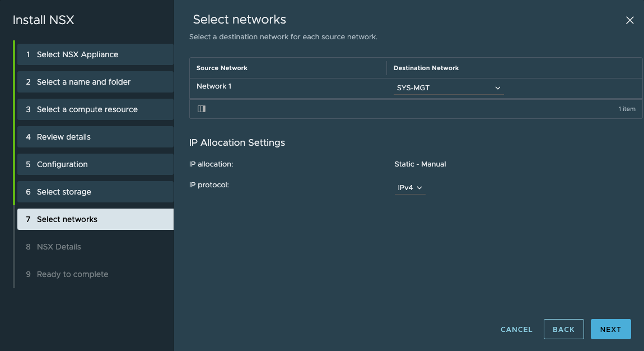Go to step 2 Select a name and folder
This screenshot has width=644, height=351.
click(95, 82)
